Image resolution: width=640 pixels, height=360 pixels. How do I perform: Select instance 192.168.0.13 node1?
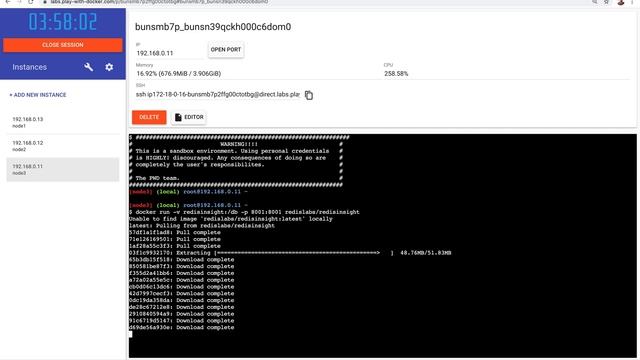coord(63,122)
